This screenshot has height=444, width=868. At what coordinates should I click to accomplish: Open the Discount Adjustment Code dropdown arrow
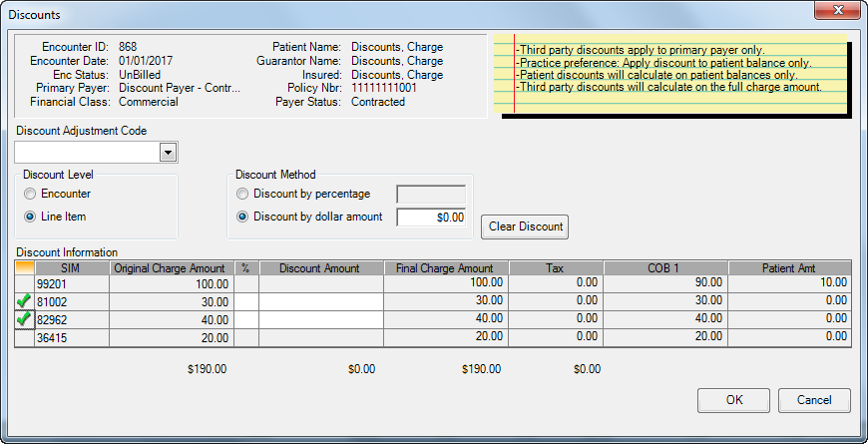pos(169,152)
